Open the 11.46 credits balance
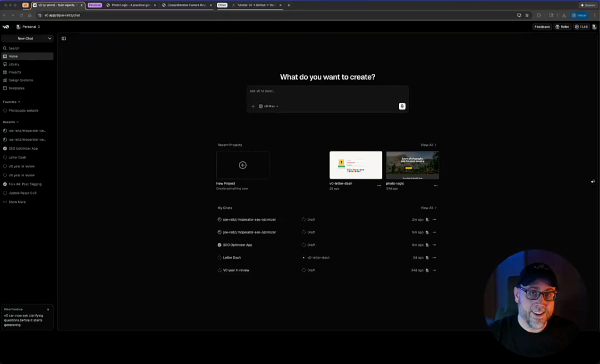This screenshot has width=600, height=364. click(x=581, y=27)
